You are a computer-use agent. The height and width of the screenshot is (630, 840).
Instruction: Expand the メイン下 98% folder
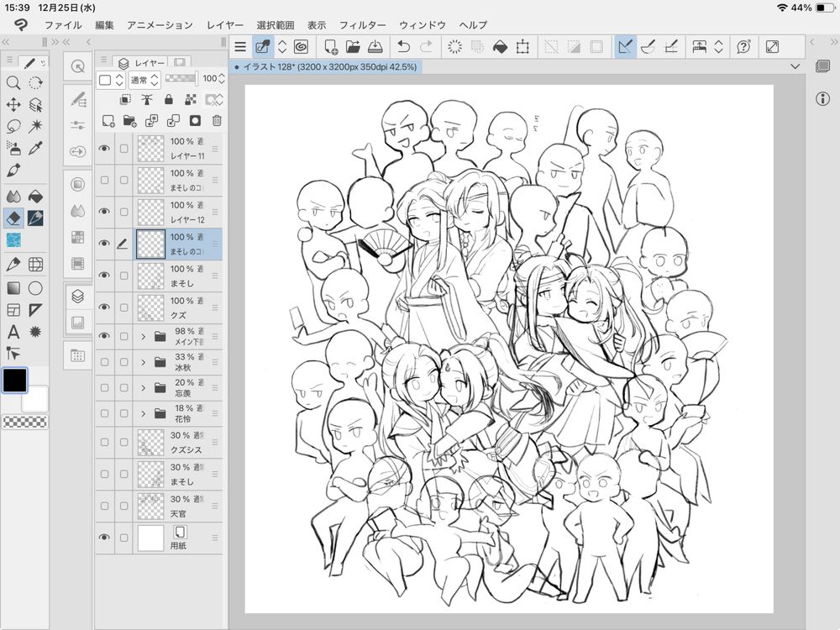[x=143, y=337]
